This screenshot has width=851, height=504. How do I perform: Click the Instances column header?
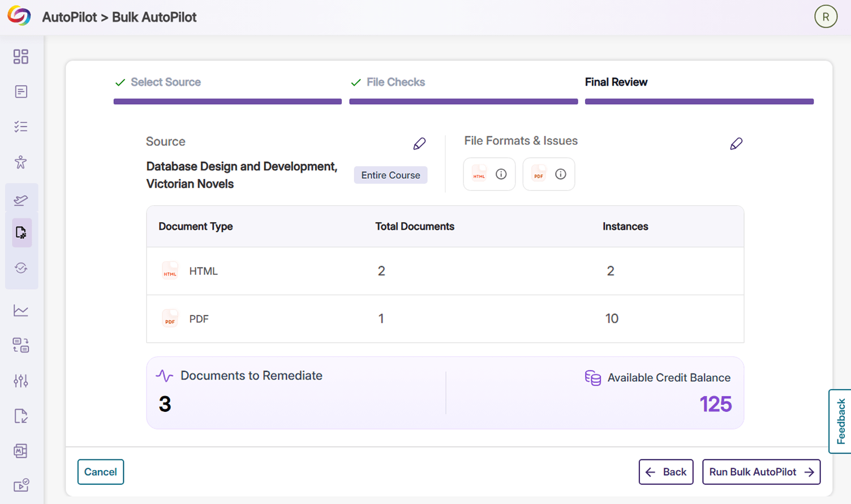click(x=625, y=226)
